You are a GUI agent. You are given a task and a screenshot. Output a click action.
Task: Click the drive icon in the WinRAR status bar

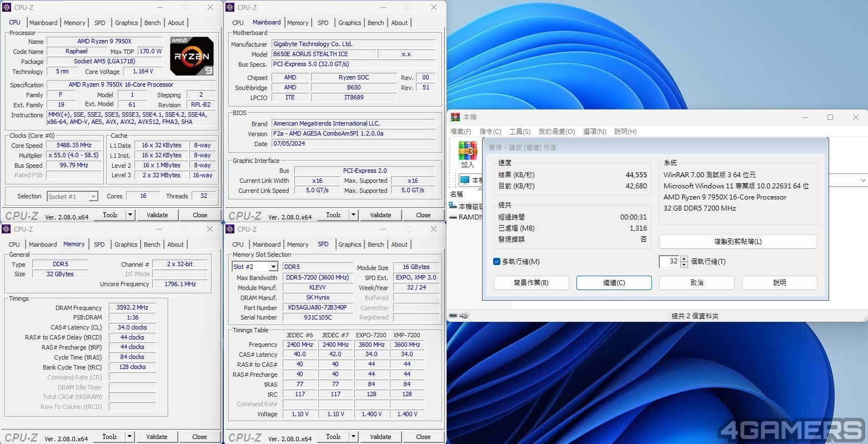point(453,316)
